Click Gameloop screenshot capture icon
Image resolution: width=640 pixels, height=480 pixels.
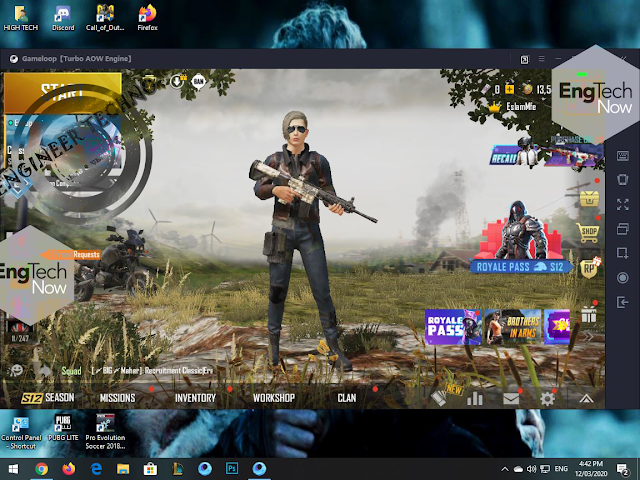click(622, 253)
